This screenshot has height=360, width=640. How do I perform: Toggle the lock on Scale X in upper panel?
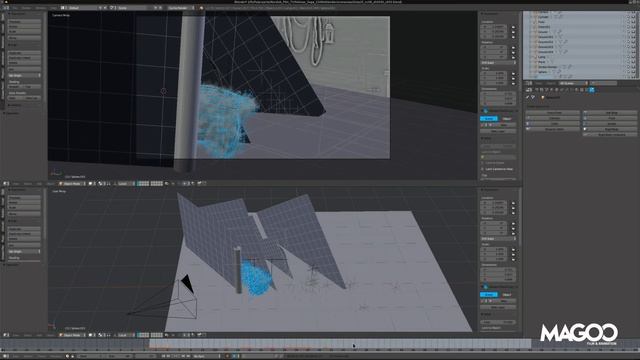[513, 73]
